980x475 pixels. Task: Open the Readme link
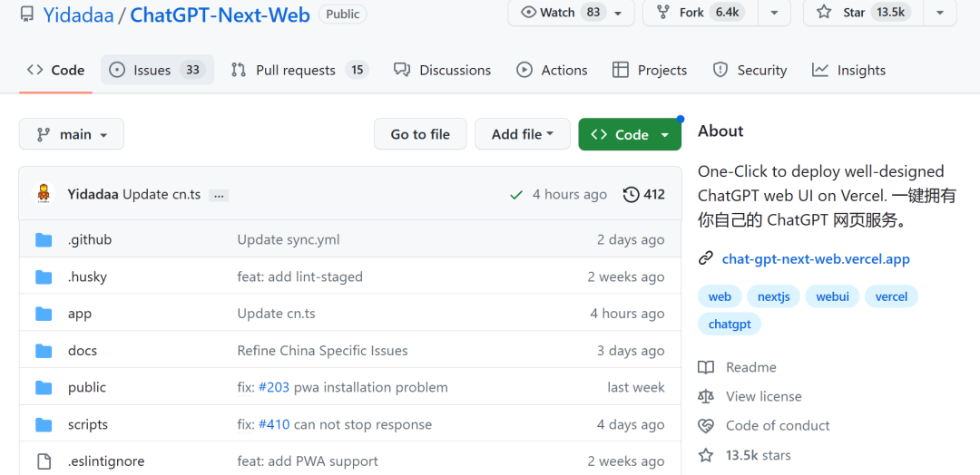tap(750, 368)
